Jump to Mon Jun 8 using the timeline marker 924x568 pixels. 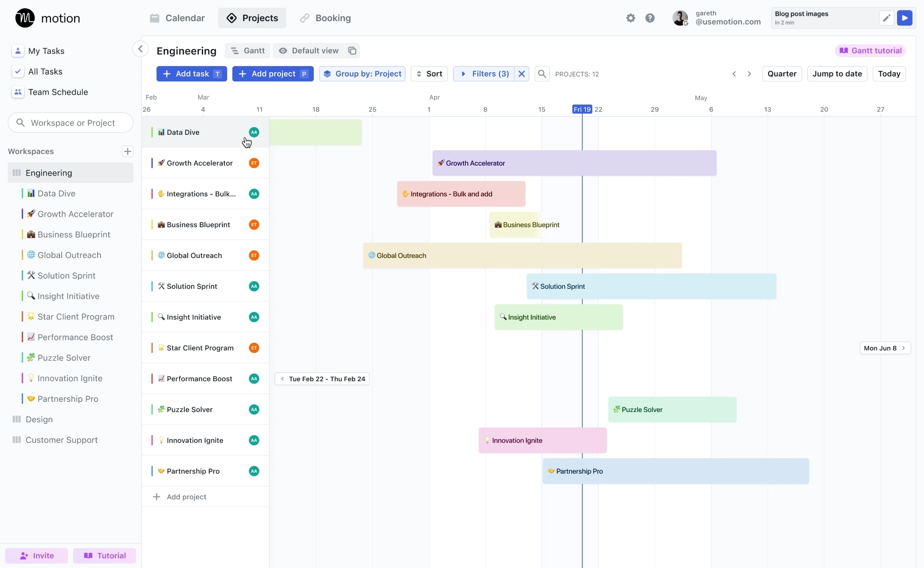point(885,348)
